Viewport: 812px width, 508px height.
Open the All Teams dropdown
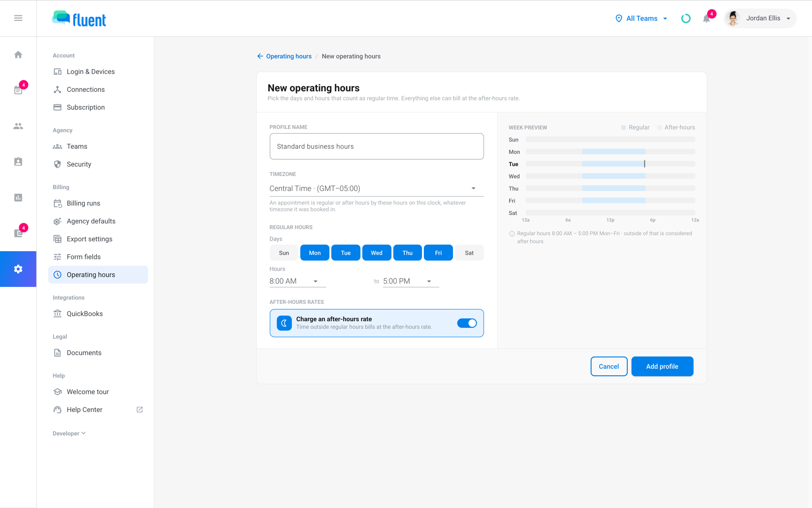641,18
